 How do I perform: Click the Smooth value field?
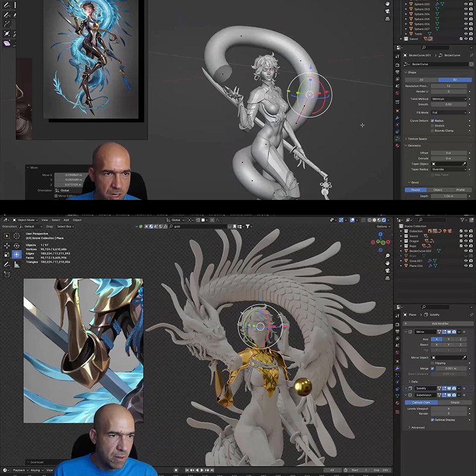[449, 105]
